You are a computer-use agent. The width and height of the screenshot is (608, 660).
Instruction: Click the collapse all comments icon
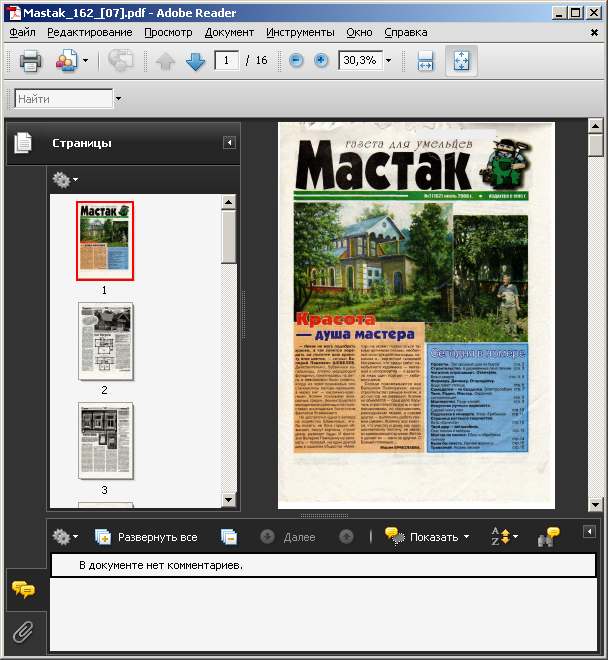click(x=229, y=538)
